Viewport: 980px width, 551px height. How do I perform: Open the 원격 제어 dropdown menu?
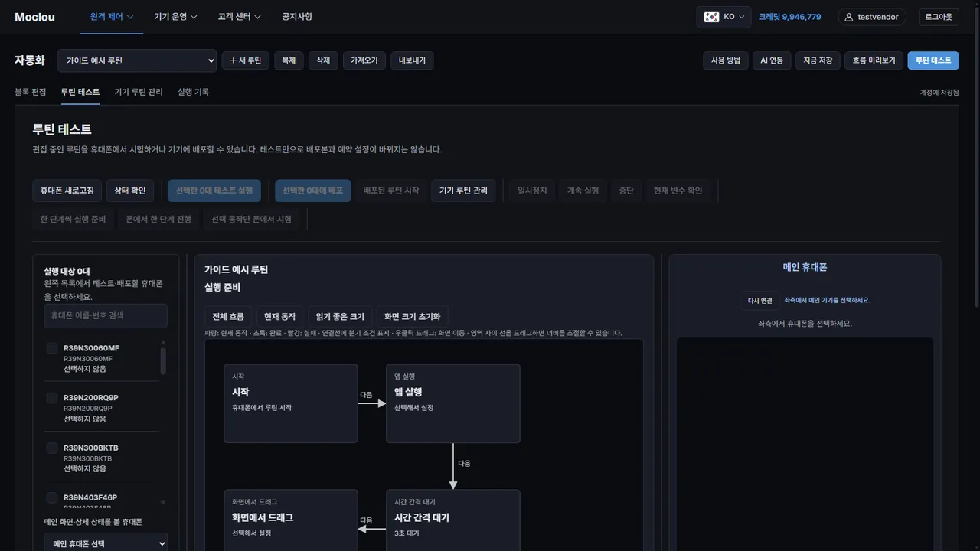click(112, 17)
